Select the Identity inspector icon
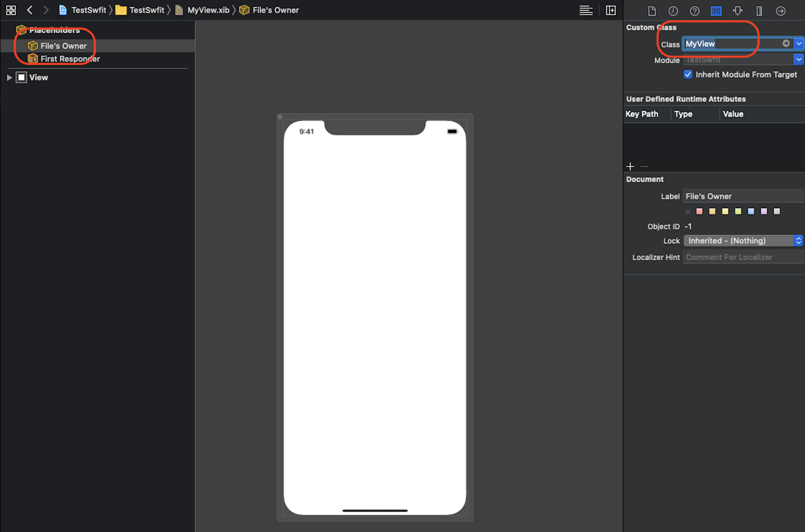The image size is (805, 532). [x=716, y=11]
